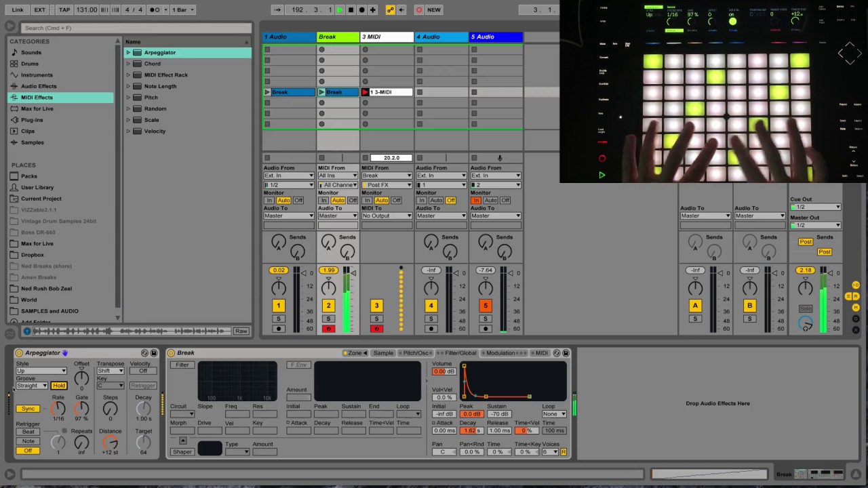Switch to the Pitch/Osc tab
This screenshot has height=488, width=868.
pyautogui.click(x=416, y=353)
